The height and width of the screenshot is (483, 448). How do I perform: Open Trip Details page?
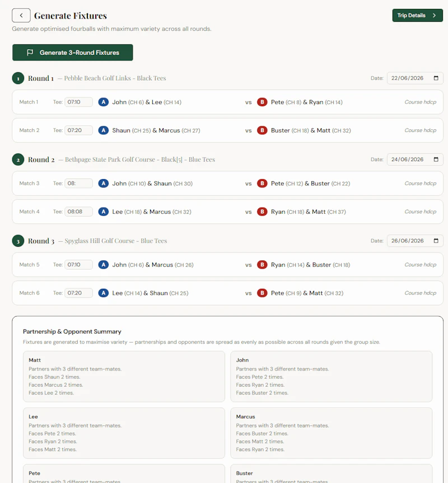(418, 16)
